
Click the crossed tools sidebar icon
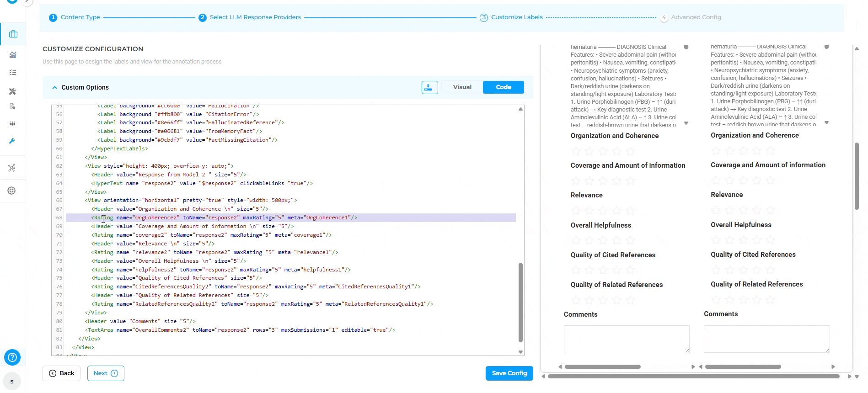12,91
